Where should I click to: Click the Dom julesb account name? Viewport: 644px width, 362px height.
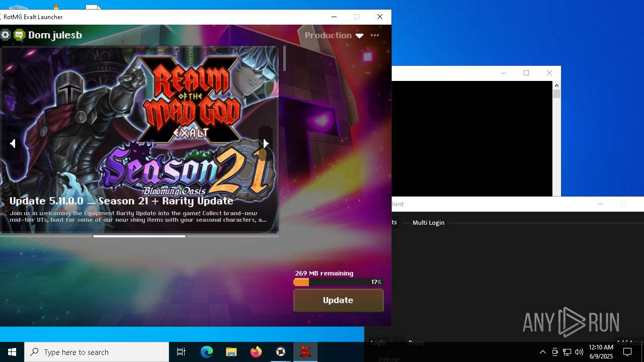(x=55, y=35)
